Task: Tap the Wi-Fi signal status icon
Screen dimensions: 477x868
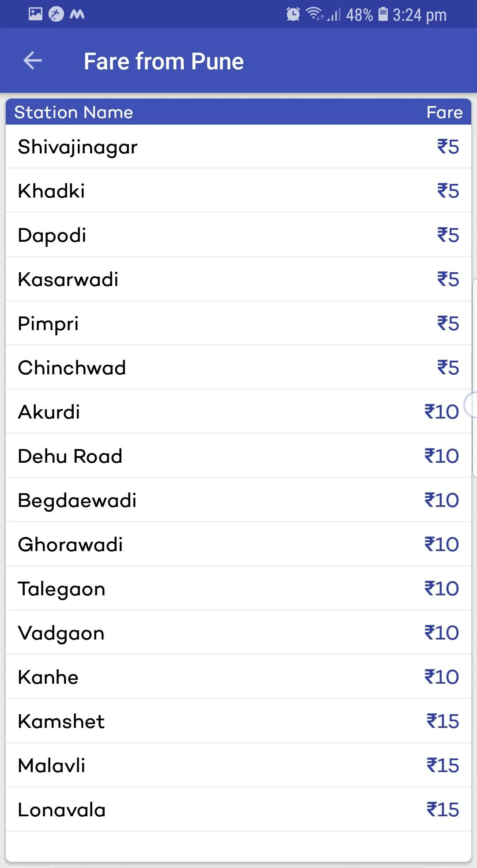Action: point(314,14)
